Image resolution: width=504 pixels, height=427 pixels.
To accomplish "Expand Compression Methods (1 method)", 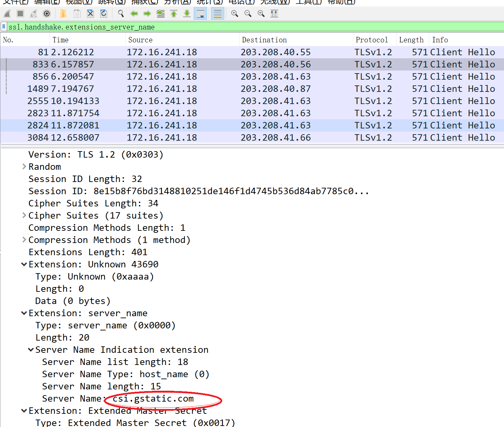I will [24, 240].
